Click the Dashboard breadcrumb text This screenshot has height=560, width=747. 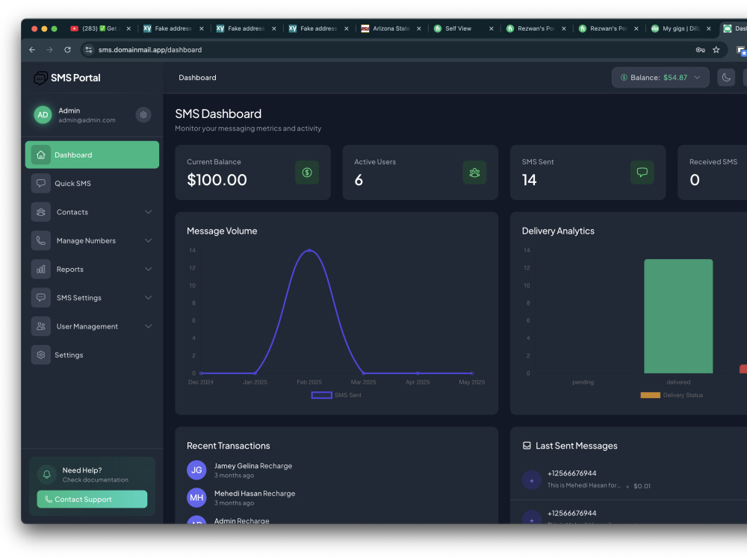[x=197, y=78]
